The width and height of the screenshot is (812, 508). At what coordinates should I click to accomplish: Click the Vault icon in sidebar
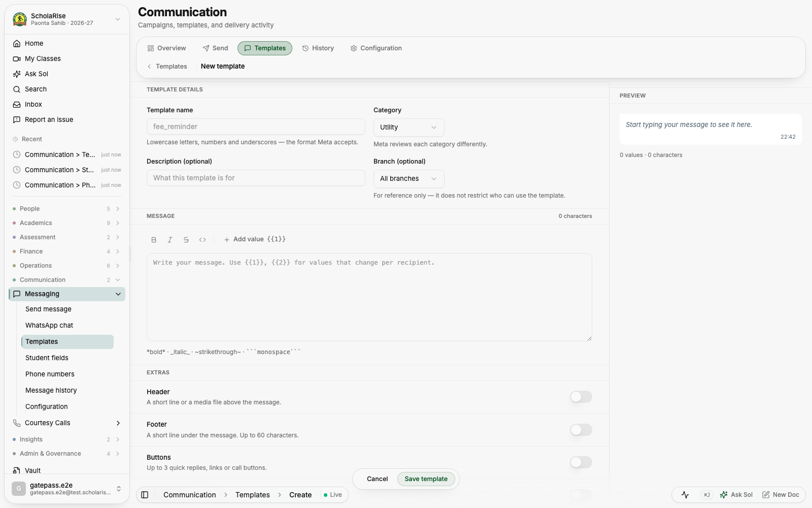click(17, 470)
